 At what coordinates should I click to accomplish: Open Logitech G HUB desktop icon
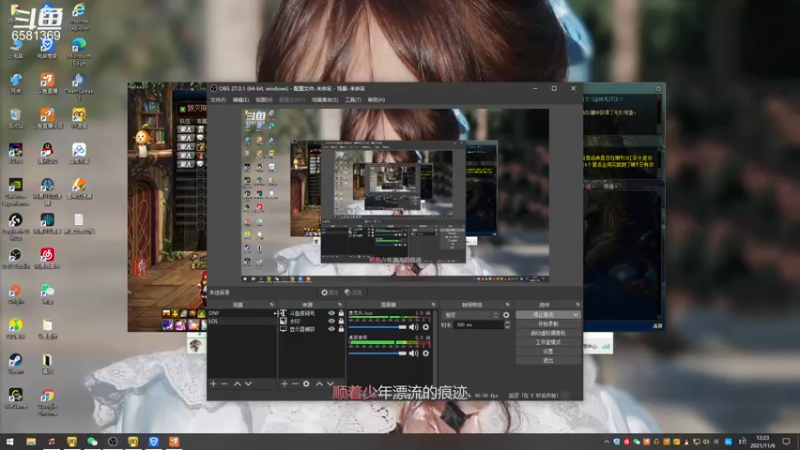tap(16, 226)
